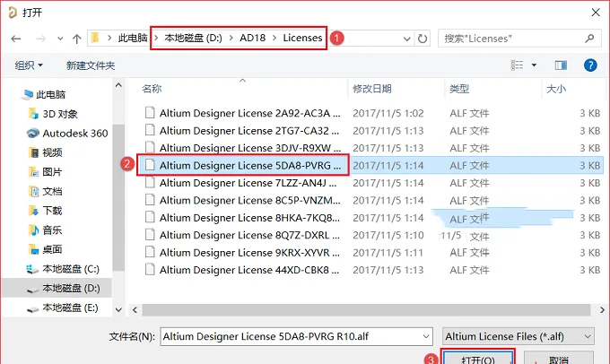Click file icon of 9KRX-XYVR license

[150, 252]
